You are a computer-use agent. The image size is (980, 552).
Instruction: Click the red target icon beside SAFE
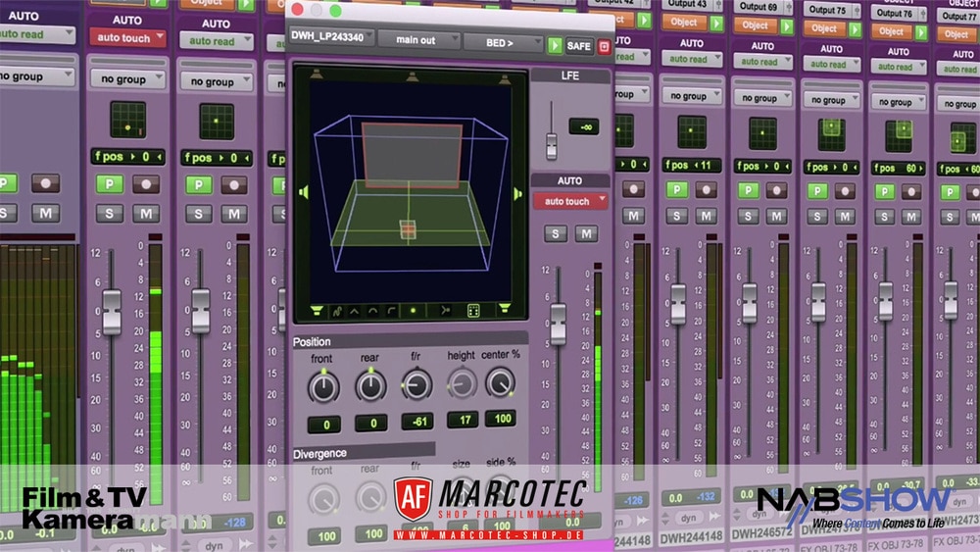pyautogui.click(x=604, y=46)
